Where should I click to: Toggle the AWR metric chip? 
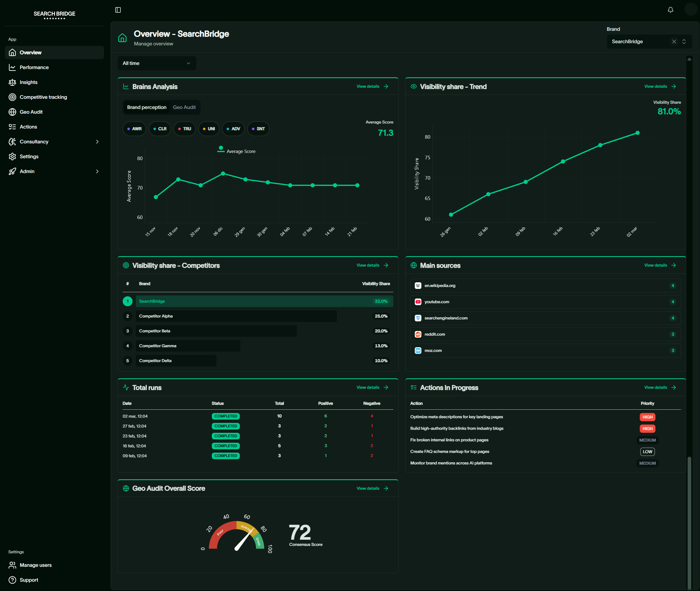coord(134,129)
